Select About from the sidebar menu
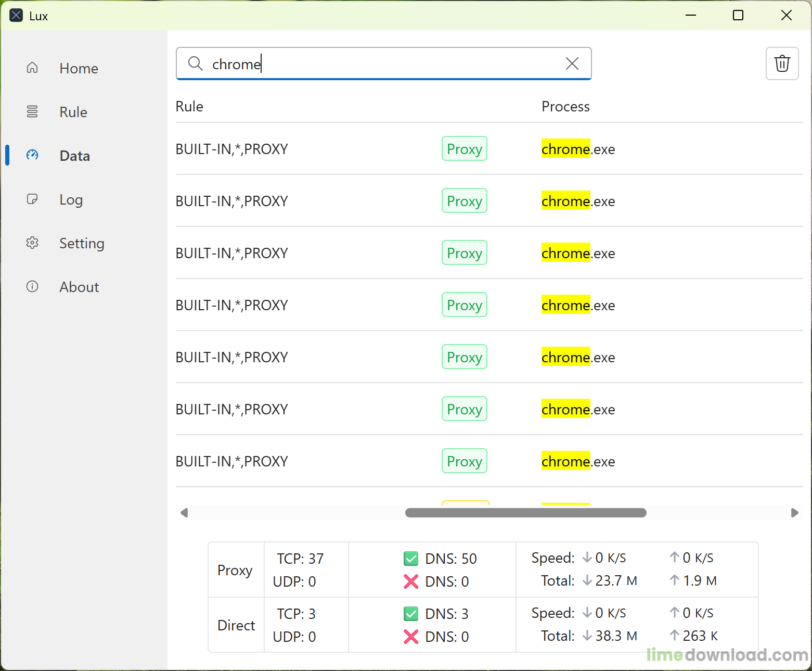The height and width of the screenshot is (671, 812). click(79, 286)
